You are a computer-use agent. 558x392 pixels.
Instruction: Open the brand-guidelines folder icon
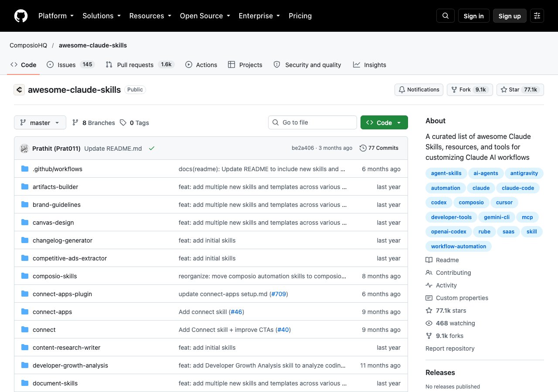coord(25,205)
